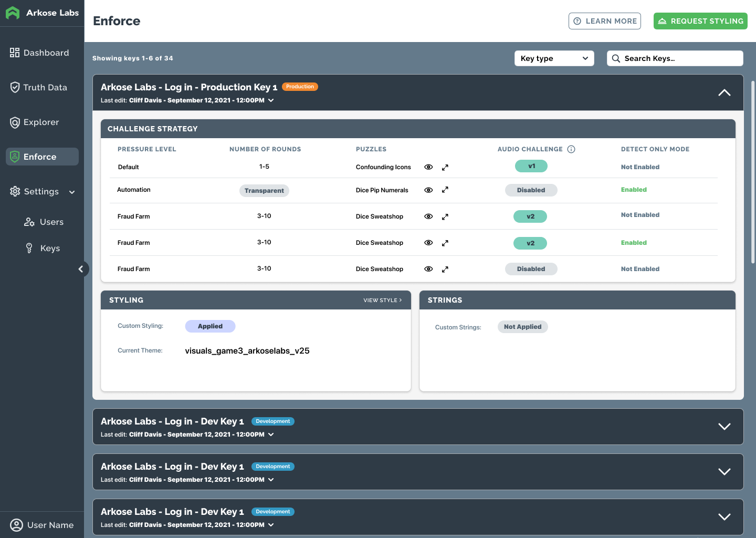Expand first Dice Sweatshop puzzle with Not Enabled
756x538 pixels.
[x=445, y=216]
